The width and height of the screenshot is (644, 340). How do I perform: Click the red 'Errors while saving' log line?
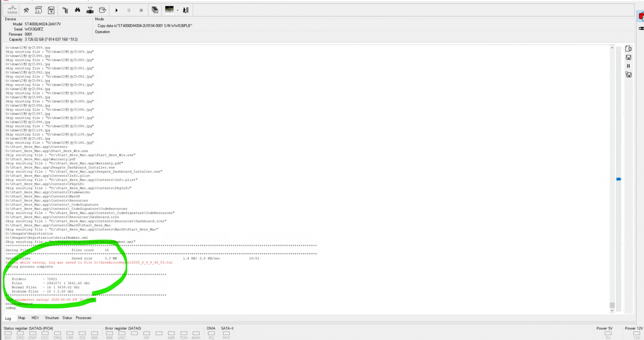89,262
